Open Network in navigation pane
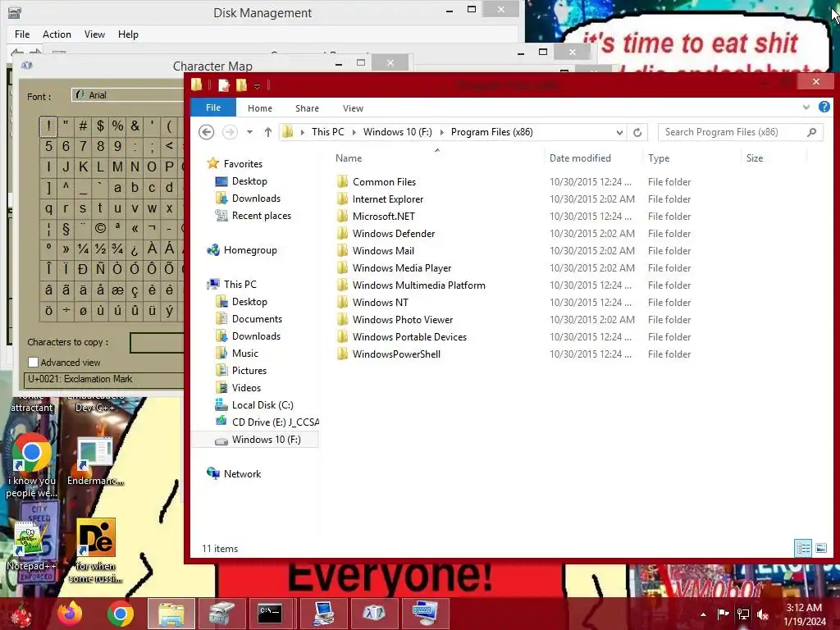The width and height of the screenshot is (840, 630). point(242,474)
